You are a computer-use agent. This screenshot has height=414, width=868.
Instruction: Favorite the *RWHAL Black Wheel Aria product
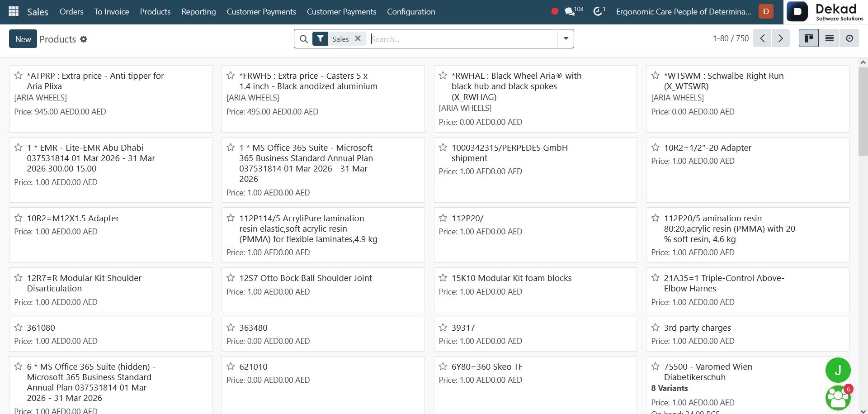[x=443, y=76]
